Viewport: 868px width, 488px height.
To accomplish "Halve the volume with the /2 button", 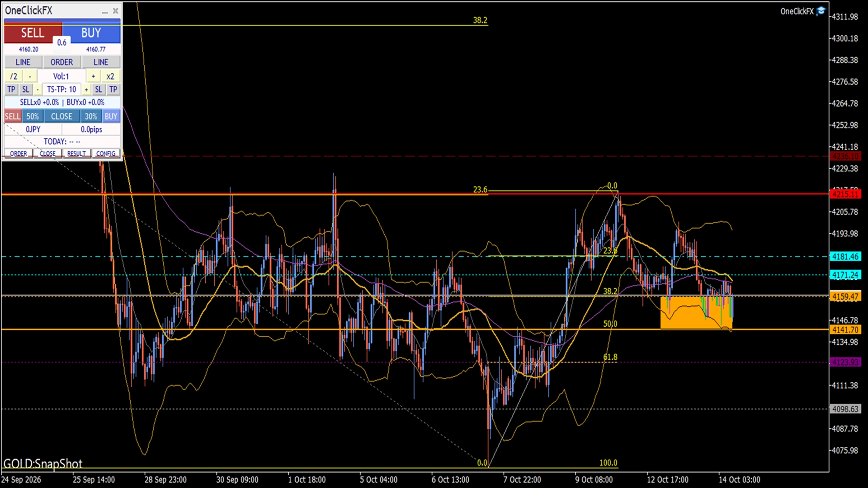I will pos(14,76).
